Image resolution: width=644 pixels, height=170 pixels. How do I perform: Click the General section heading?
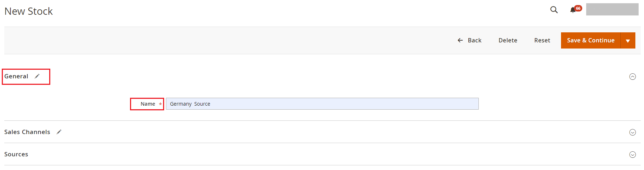click(x=16, y=76)
